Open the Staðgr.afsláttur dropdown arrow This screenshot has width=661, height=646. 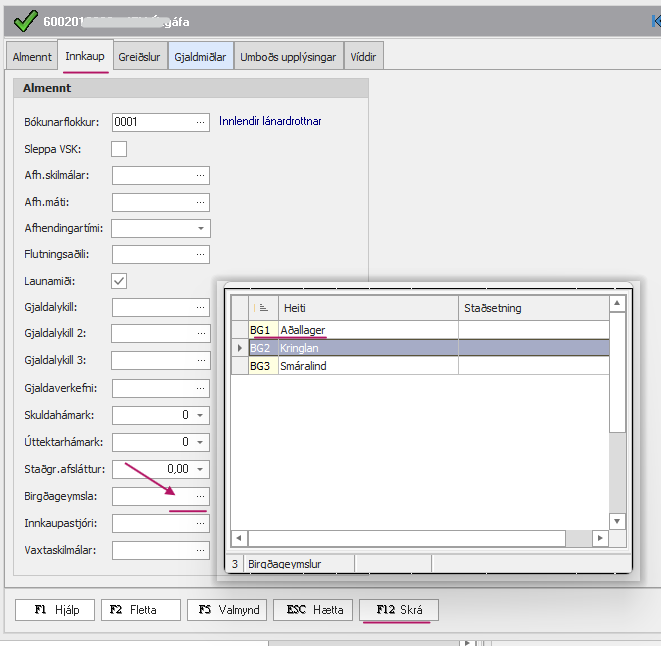(x=200, y=468)
